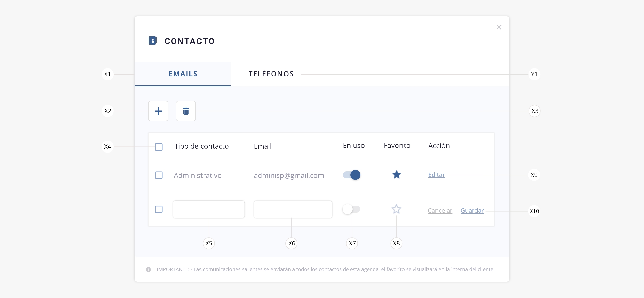Check the new empty row checkbox

point(159,209)
